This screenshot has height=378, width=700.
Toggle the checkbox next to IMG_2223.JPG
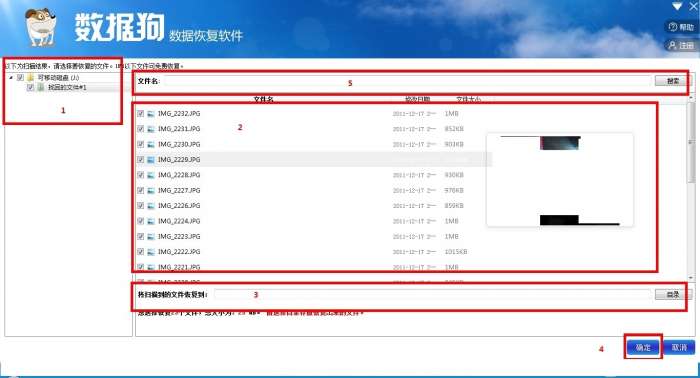coord(141,237)
